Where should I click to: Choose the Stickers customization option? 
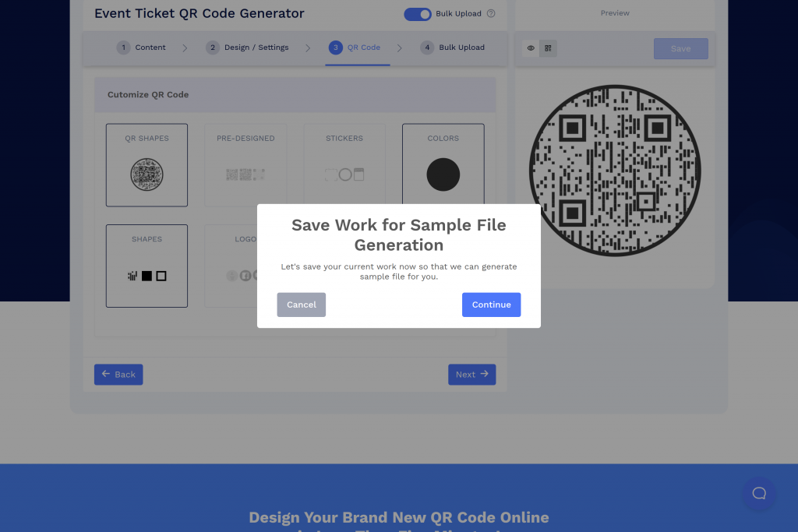pos(344,164)
